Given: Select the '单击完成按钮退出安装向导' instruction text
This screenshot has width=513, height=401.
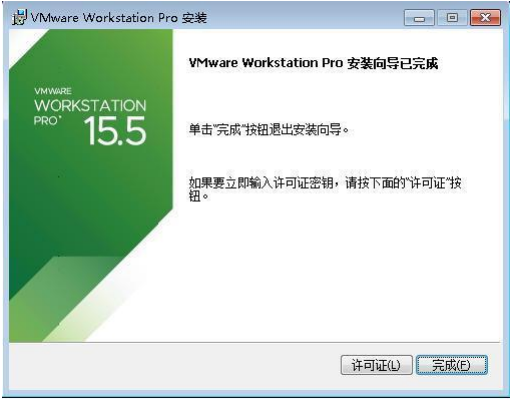Looking at the screenshot, I should [269, 130].
